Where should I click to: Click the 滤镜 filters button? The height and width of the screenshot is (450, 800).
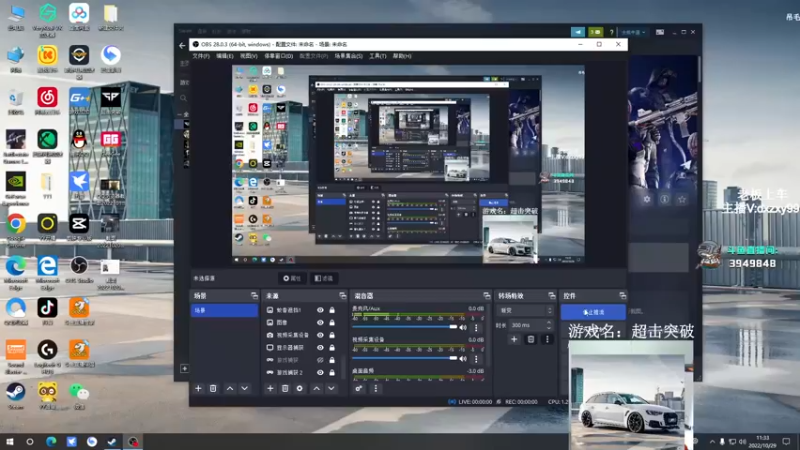click(x=323, y=279)
